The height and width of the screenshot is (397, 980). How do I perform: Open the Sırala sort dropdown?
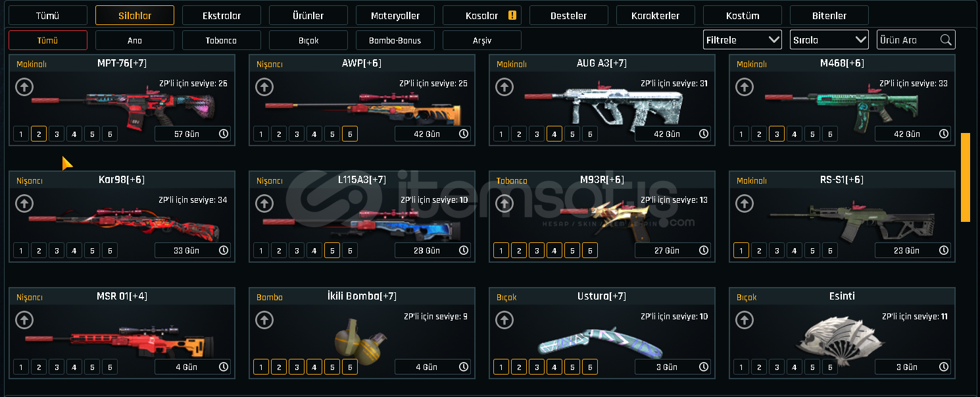pos(829,40)
